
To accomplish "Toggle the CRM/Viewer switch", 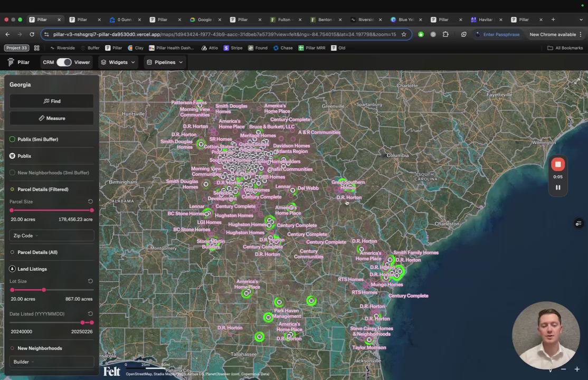I will pyautogui.click(x=64, y=62).
